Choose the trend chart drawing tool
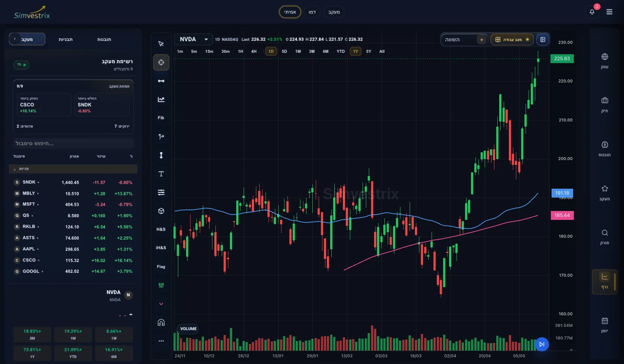 pos(161,100)
